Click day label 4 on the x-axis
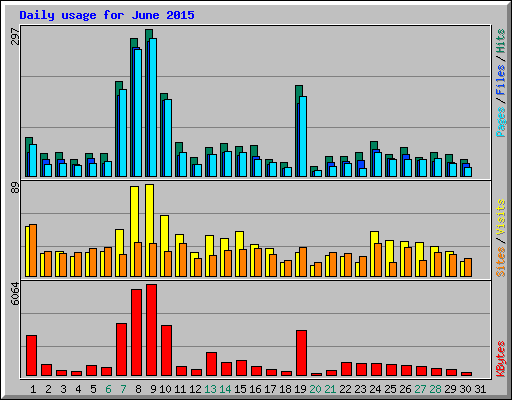This screenshot has height=400, width=512. pyautogui.click(x=78, y=389)
